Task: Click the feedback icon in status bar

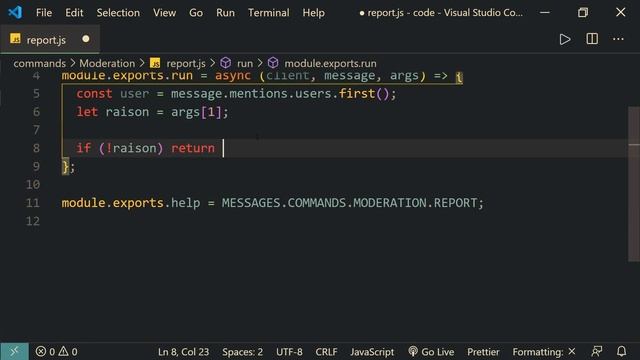Action: click(x=597, y=351)
